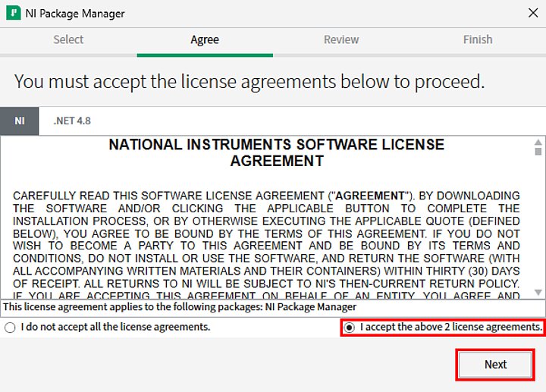Show the .NET 4.8 license tab

point(72,121)
